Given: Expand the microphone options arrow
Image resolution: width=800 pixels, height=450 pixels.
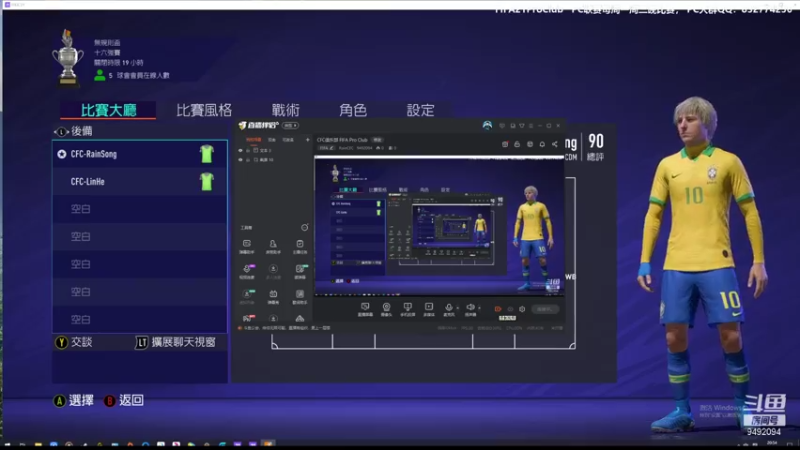Looking at the screenshot, I should 458,308.
